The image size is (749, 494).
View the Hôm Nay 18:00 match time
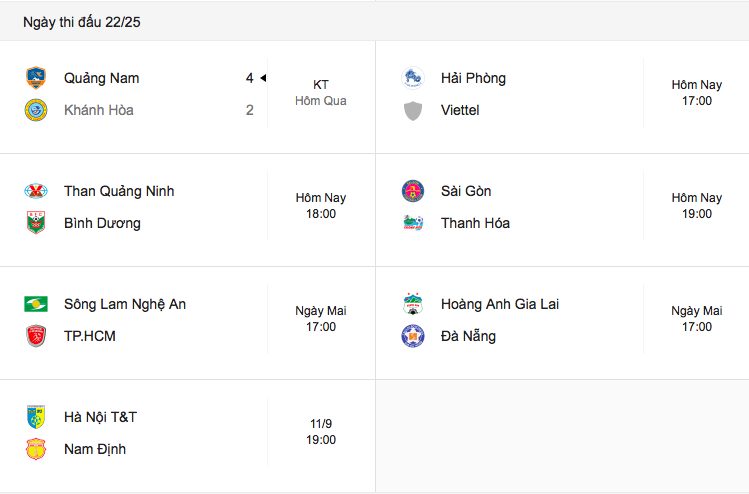click(x=321, y=206)
